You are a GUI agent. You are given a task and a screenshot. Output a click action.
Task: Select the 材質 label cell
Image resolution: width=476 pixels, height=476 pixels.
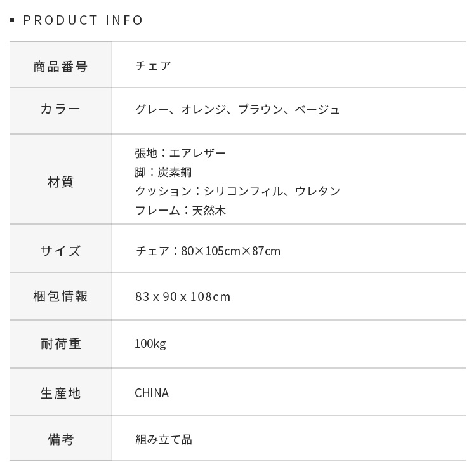(x=60, y=182)
